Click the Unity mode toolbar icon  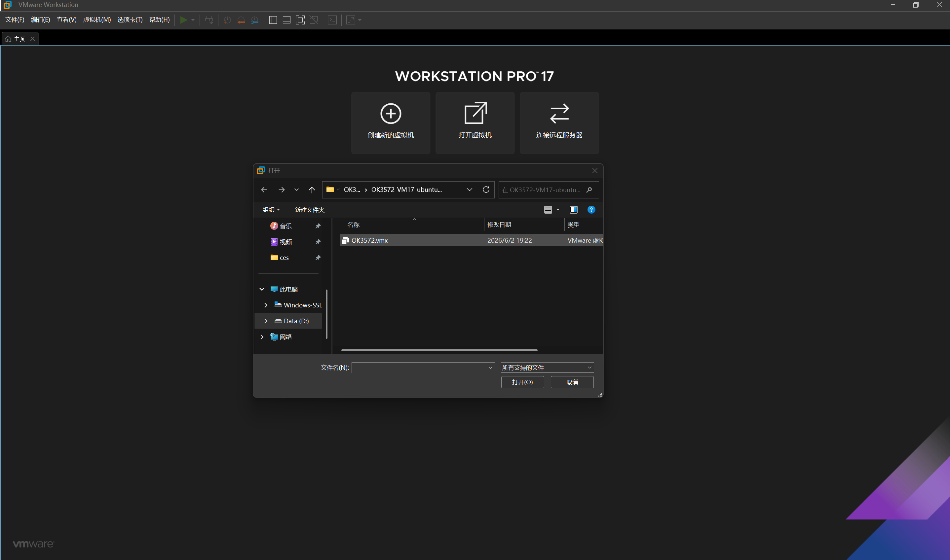tap(314, 20)
